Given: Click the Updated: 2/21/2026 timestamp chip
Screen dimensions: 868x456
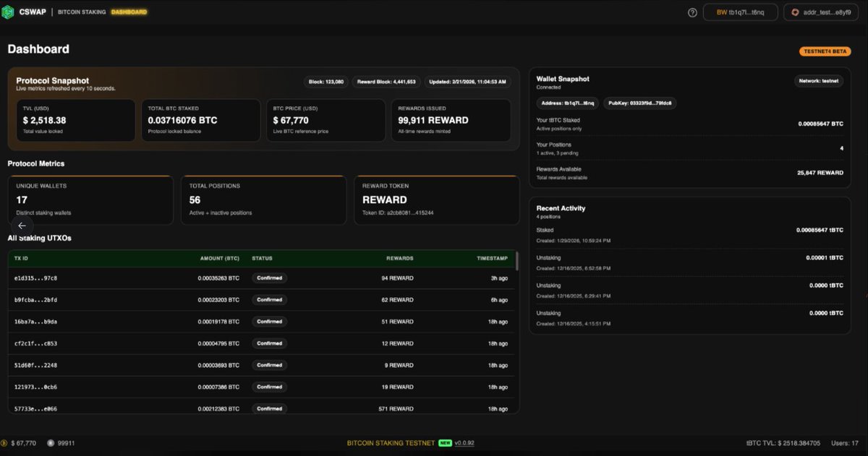Looking at the screenshot, I should 467,82.
